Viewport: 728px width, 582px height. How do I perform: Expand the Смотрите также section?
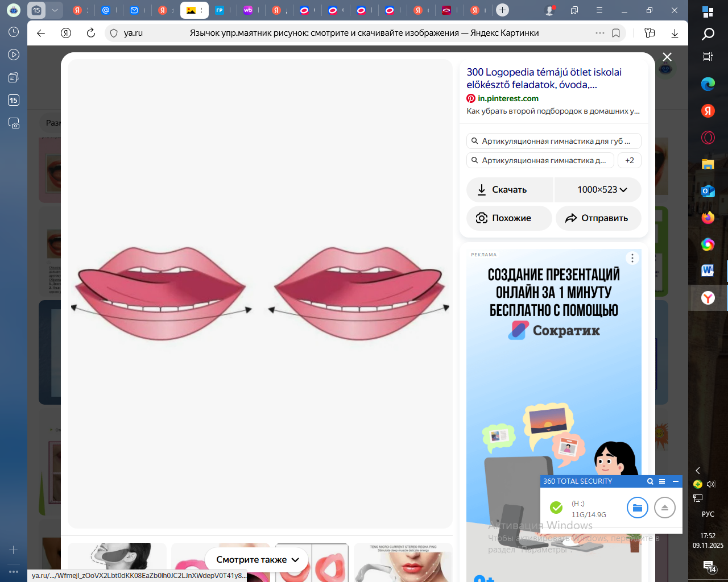pyautogui.click(x=257, y=560)
